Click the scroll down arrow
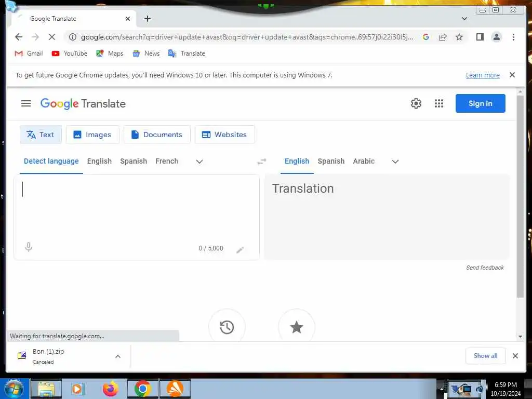The image size is (532, 399). point(520,337)
